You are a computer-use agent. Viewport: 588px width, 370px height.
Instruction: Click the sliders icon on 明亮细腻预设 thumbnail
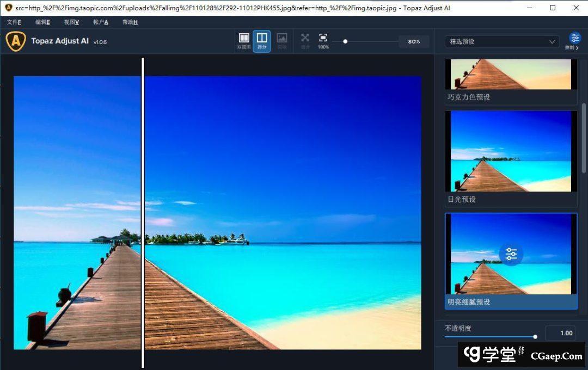(x=510, y=254)
